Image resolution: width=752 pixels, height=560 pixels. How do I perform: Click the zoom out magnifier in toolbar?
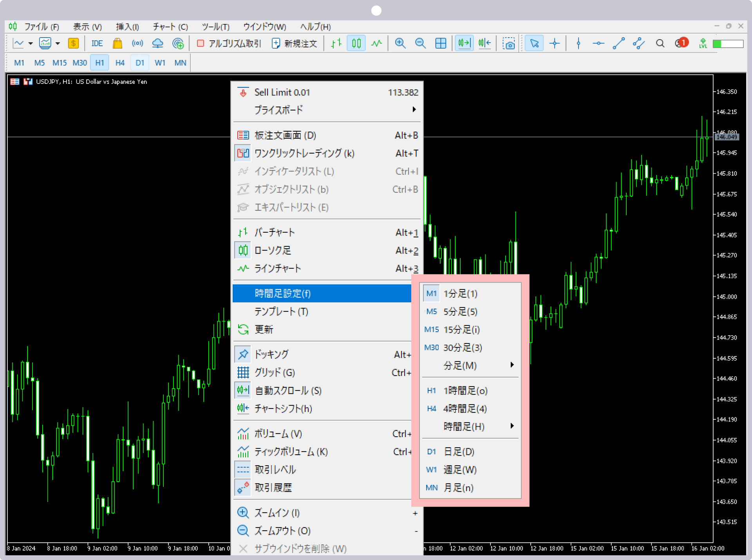click(421, 43)
